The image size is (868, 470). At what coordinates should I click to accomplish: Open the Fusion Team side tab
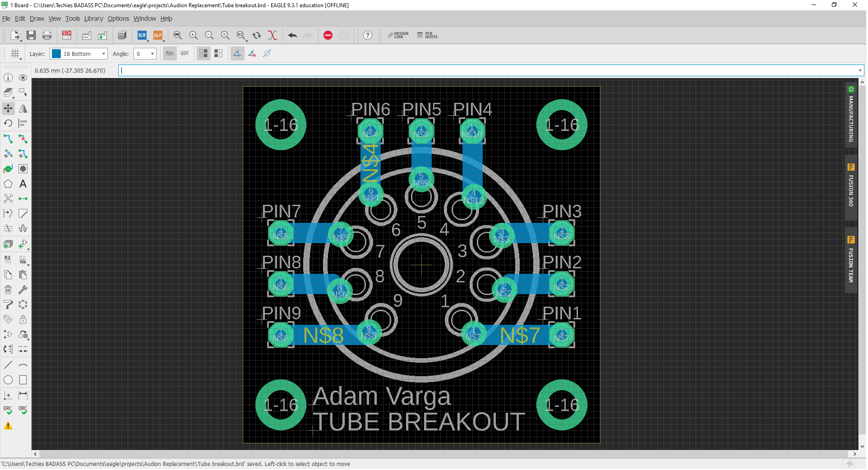pyautogui.click(x=851, y=261)
